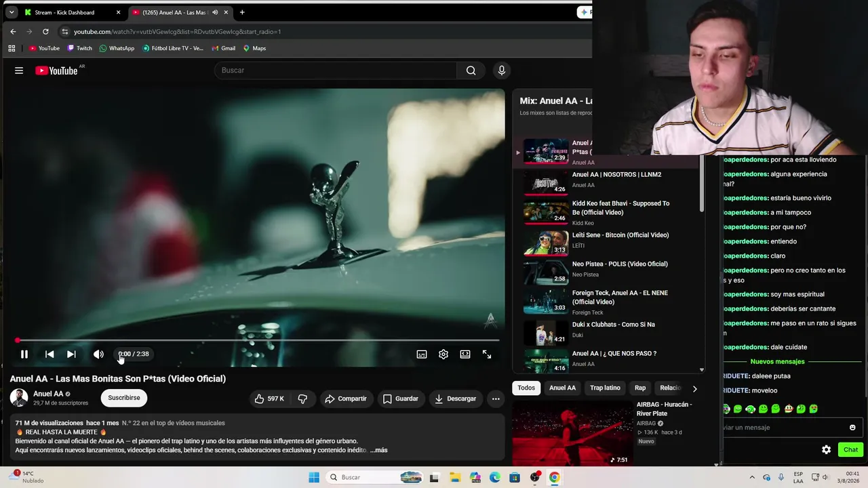Open File Explorer from the taskbar
The height and width of the screenshot is (488, 868).
pos(455,477)
